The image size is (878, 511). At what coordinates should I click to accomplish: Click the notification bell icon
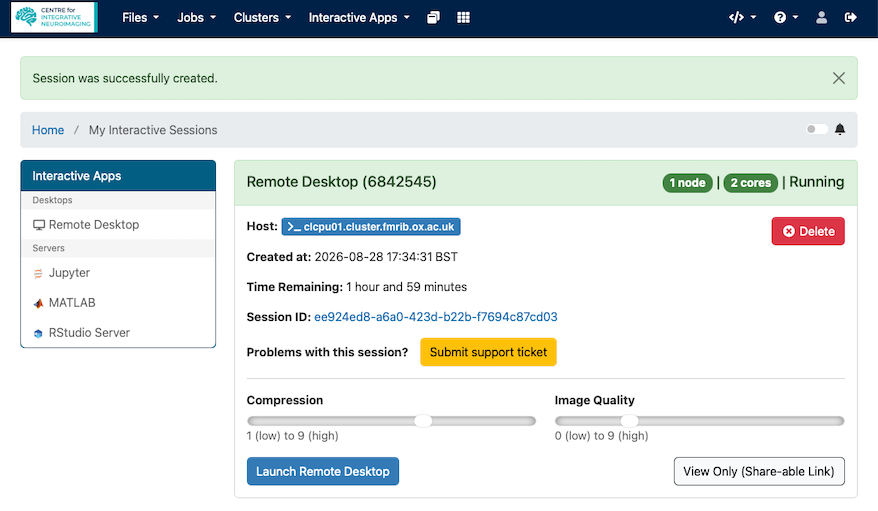pos(839,129)
